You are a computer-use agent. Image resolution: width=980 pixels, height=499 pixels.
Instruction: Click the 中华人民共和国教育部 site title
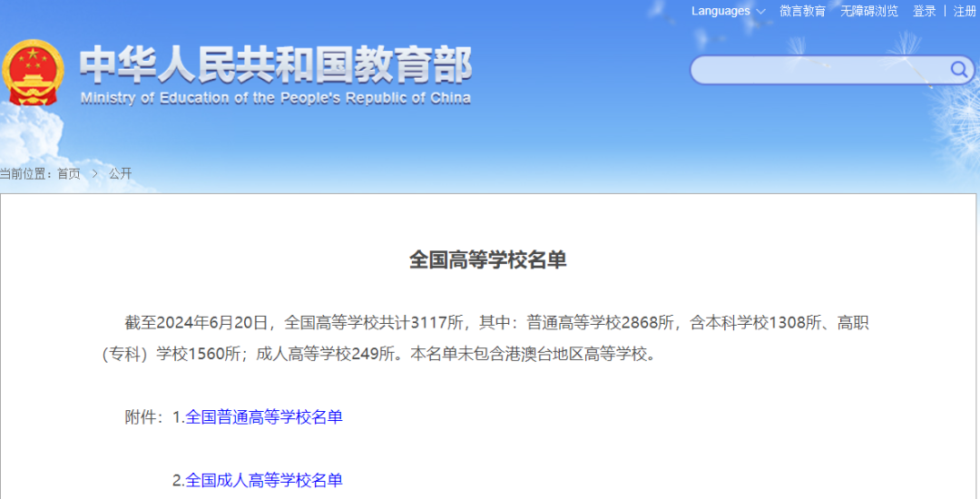(x=276, y=64)
